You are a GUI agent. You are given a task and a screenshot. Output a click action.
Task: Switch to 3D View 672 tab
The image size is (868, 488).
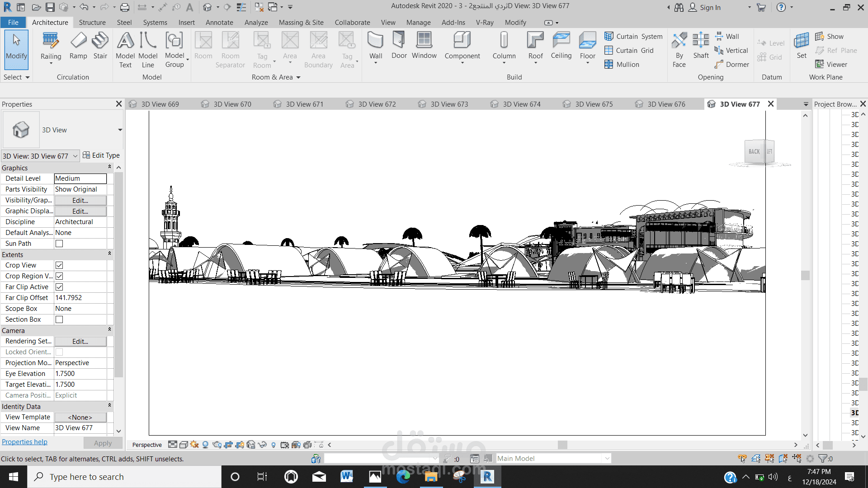coord(377,104)
